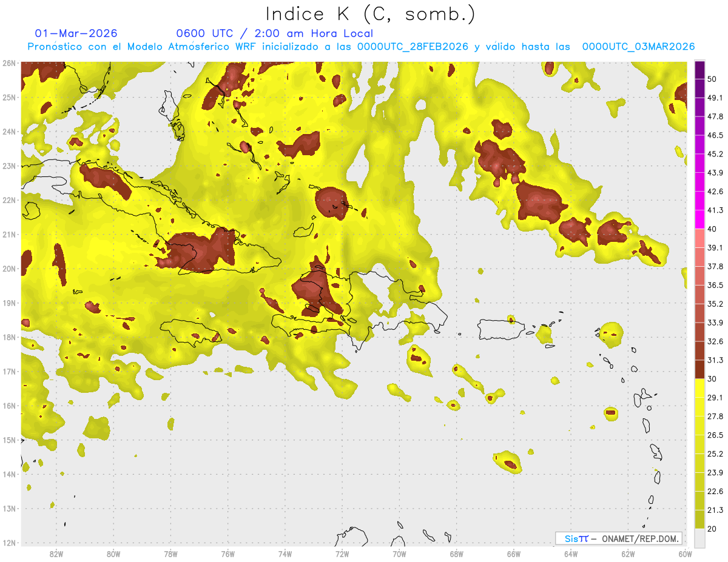This screenshot has height=562, width=728.
Task: Click the legend label "40"
Action: [712, 229]
